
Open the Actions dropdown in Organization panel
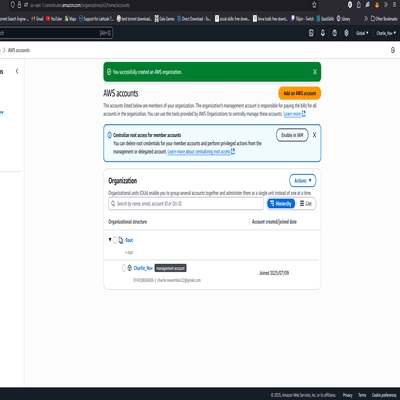(x=302, y=181)
